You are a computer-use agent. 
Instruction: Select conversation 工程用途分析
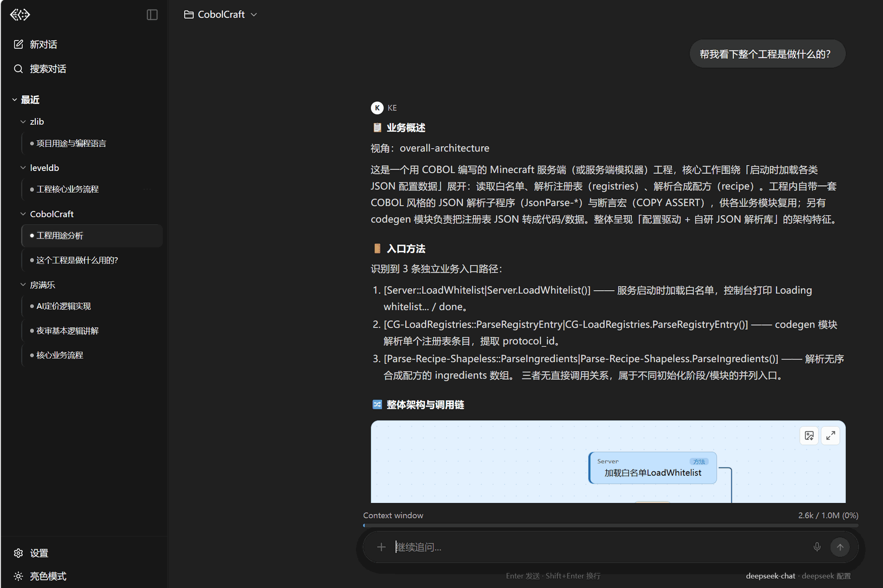92,236
